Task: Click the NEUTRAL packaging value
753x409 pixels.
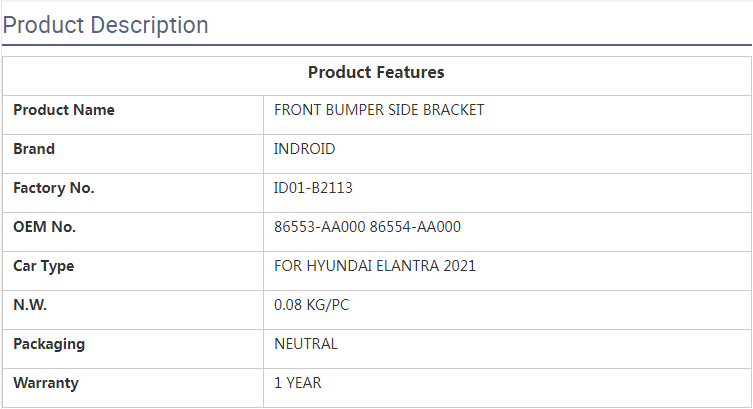Action: 306,344
